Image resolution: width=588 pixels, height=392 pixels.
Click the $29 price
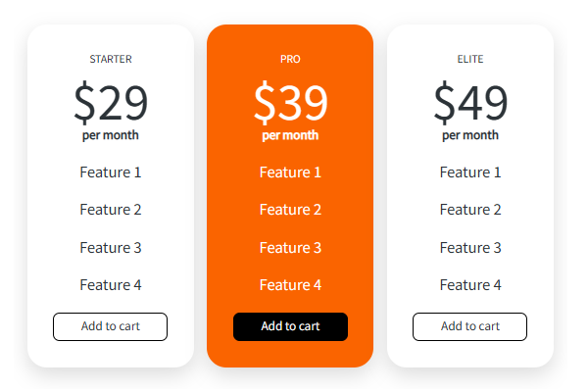point(111,102)
